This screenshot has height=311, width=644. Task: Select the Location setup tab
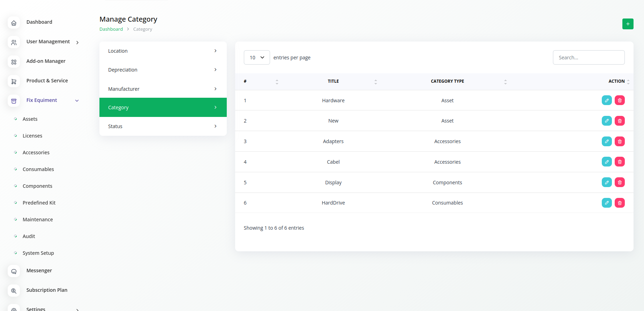(x=163, y=51)
